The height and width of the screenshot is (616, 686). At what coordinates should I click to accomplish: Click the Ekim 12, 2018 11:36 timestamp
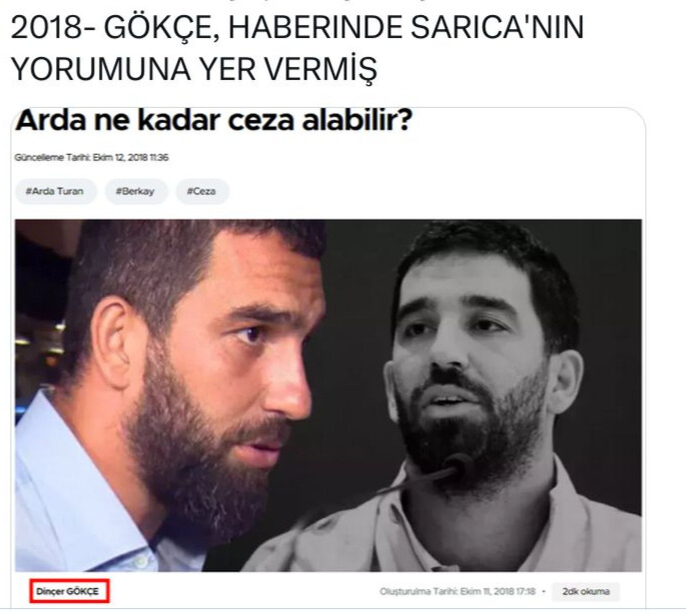tap(131, 158)
